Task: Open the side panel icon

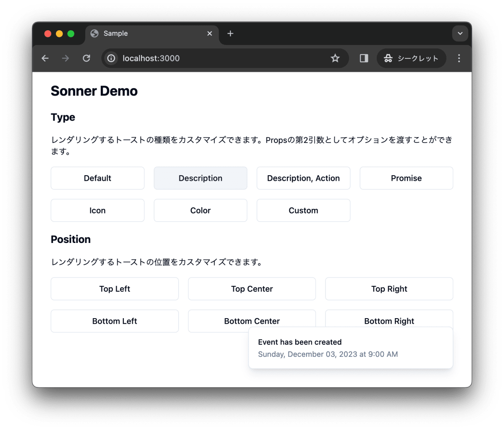Action: click(364, 58)
